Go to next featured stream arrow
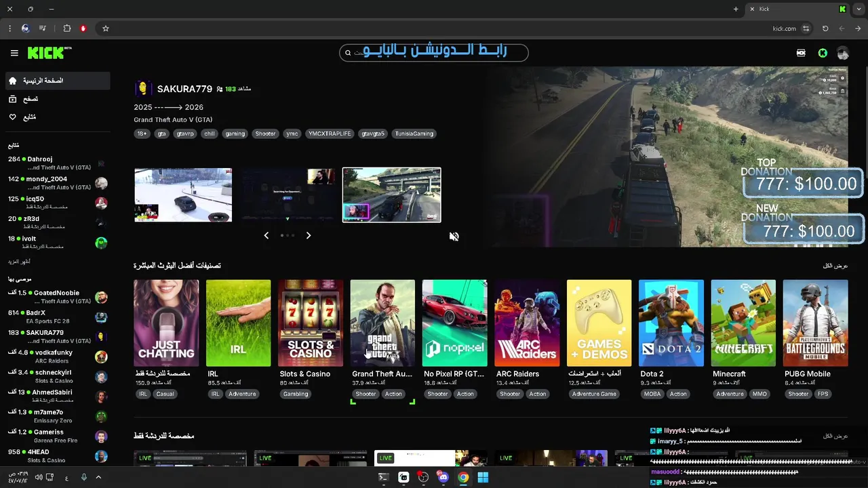Viewport: 868px width, 488px height. pyautogui.click(x=309, y=235)
